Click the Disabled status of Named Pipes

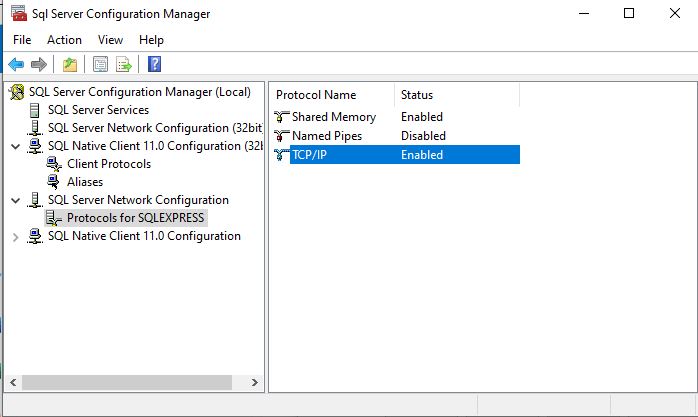pos(423,136)
